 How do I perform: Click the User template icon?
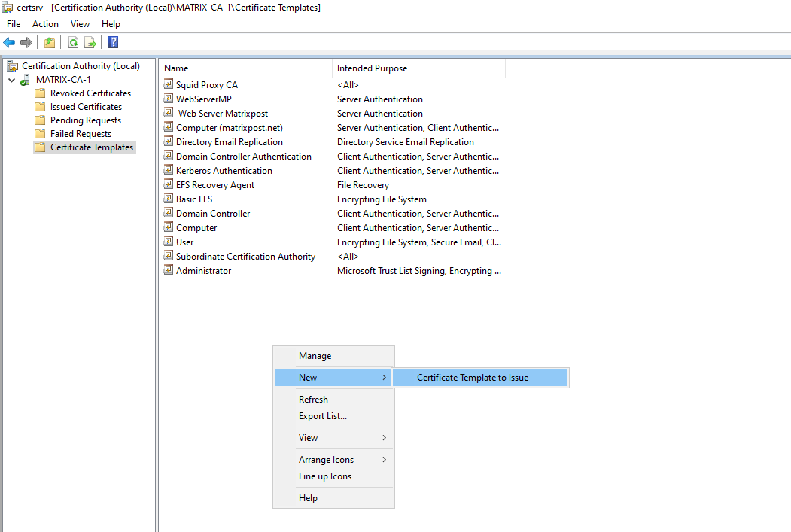(x=168, y=242)
